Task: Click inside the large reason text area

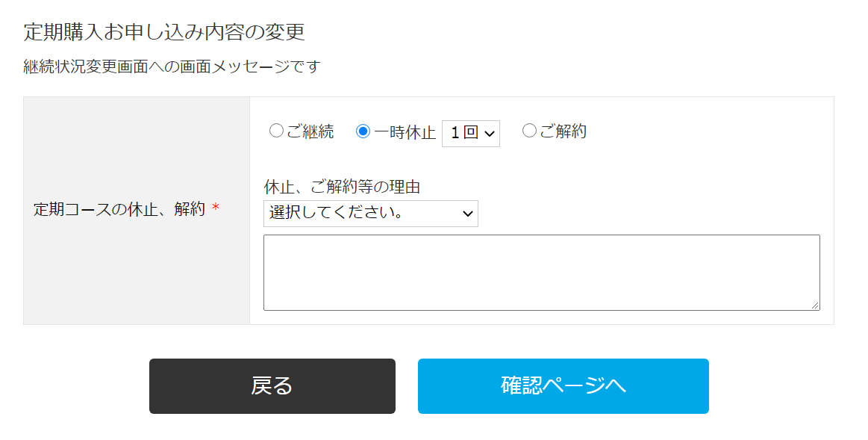Action: [x=541, y=272]
